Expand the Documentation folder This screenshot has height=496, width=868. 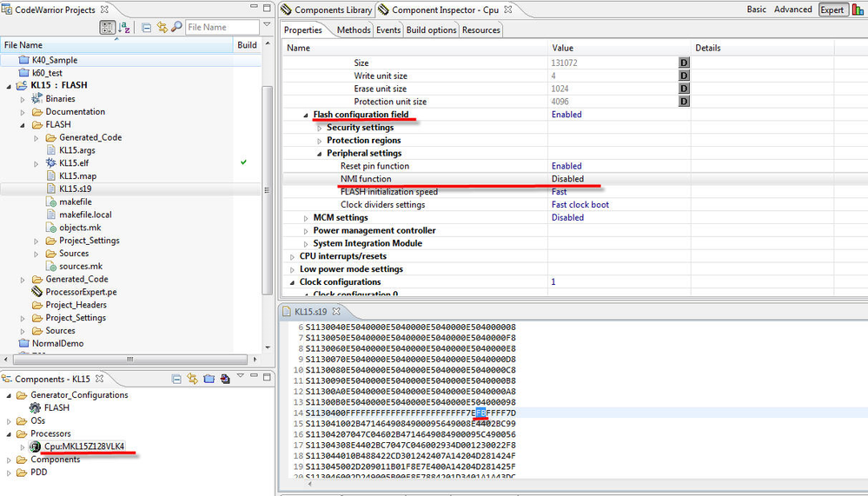(x=23, y=112)
